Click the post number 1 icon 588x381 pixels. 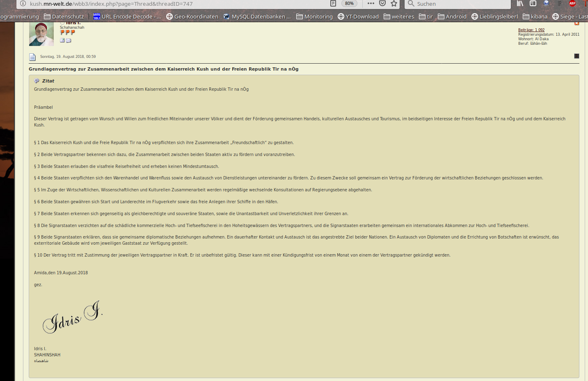point(577,56)
